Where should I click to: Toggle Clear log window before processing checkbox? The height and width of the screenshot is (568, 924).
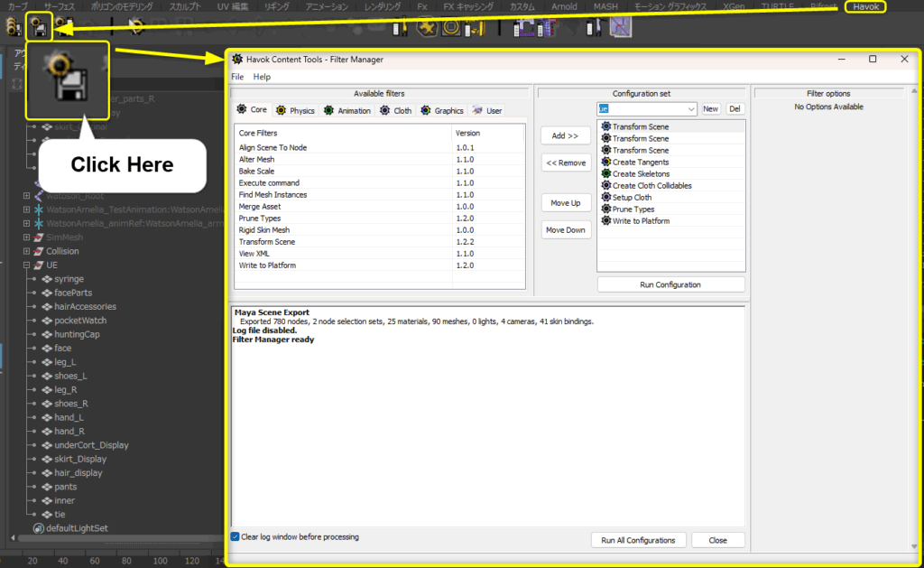click(x=236, y=537)
